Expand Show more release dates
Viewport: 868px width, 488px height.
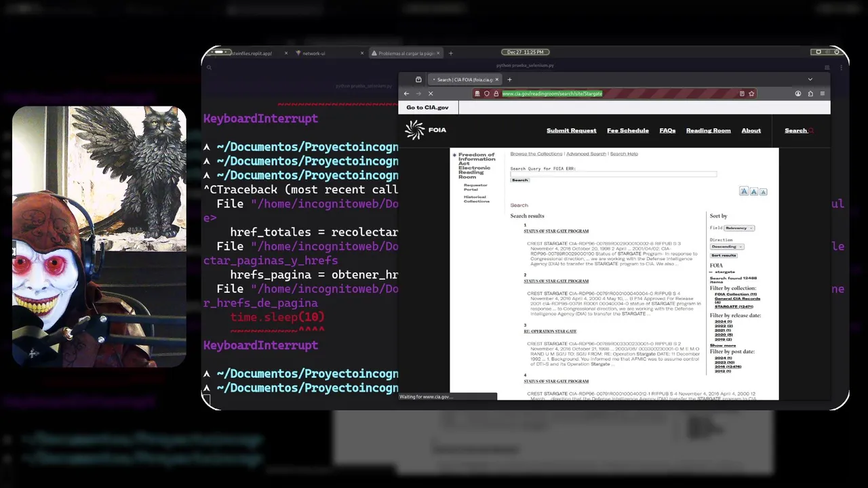(722, 346)
